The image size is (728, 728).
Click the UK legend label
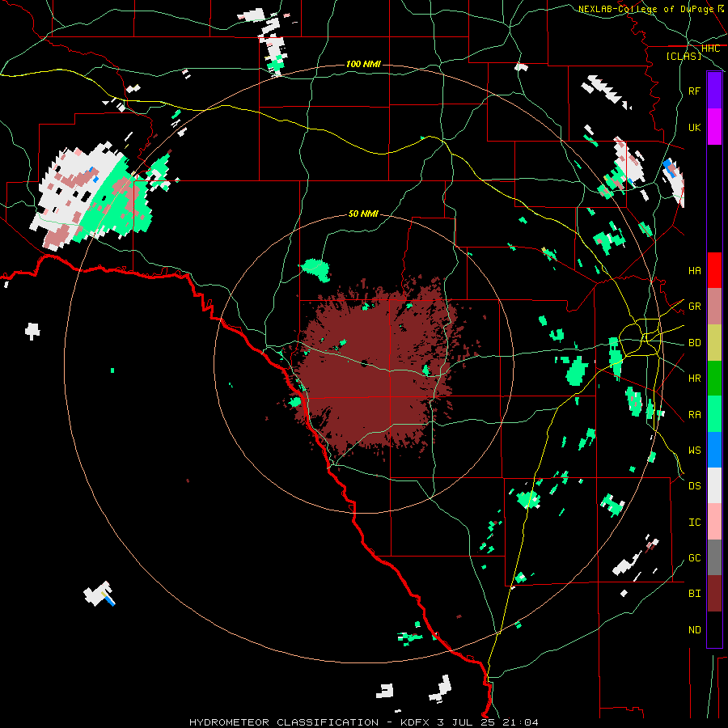tap(695, 127)
